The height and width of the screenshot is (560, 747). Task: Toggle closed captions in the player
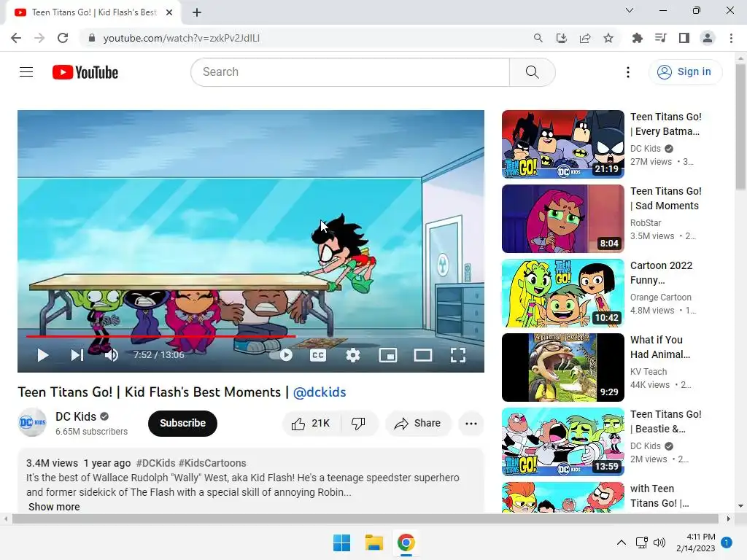coord(318,355)
